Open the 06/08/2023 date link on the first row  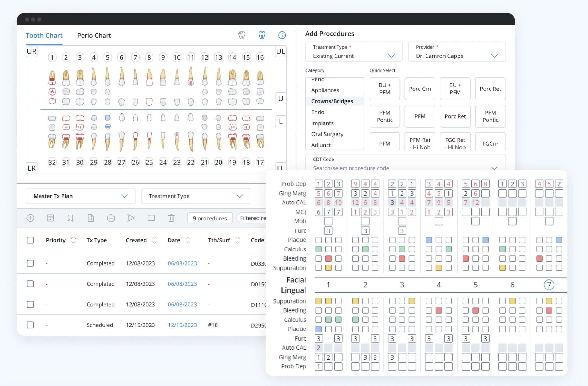(x=182, y=263)
